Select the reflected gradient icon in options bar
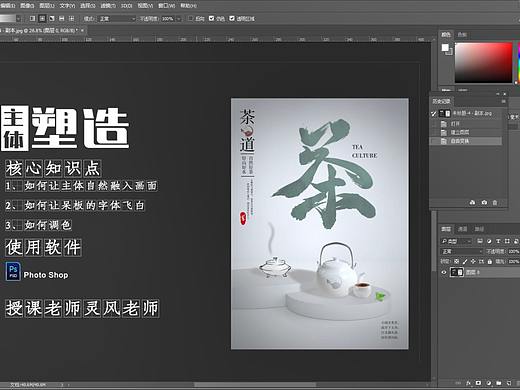The image size is (520, 390). (62, 19)
